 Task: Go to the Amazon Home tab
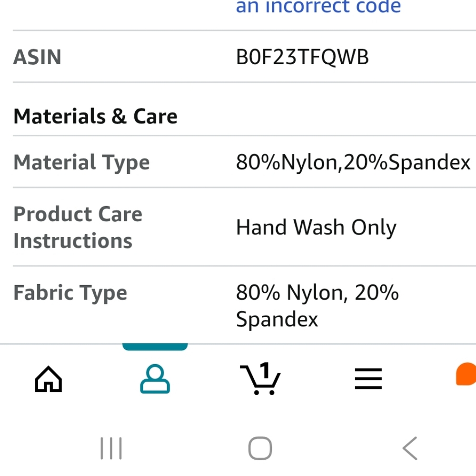tap(49, 379)
